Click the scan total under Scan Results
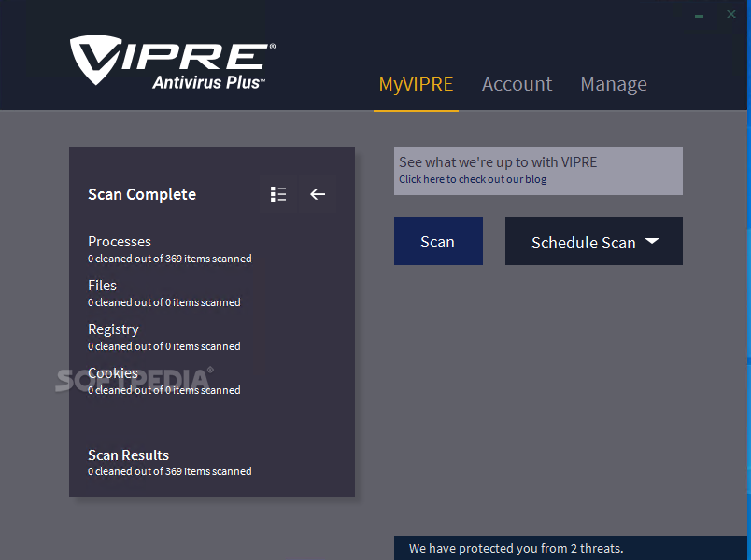The height and width of the screenshot is (560, 751). 170,471
